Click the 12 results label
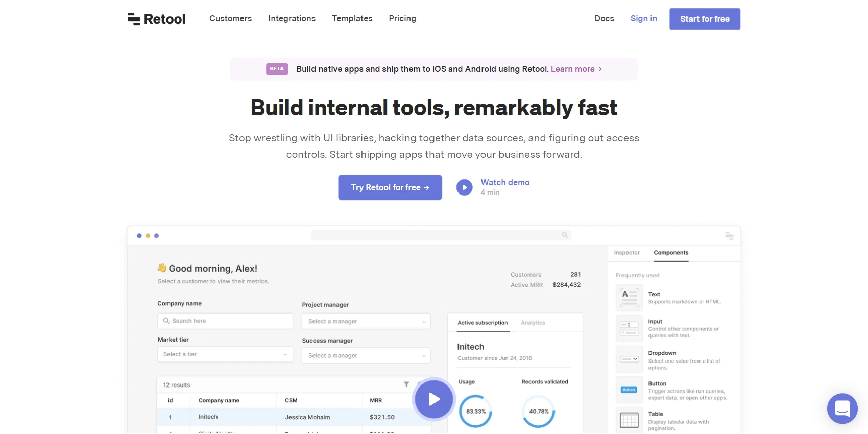This screenshot has height=434, width=868. [x=177, y=385]
